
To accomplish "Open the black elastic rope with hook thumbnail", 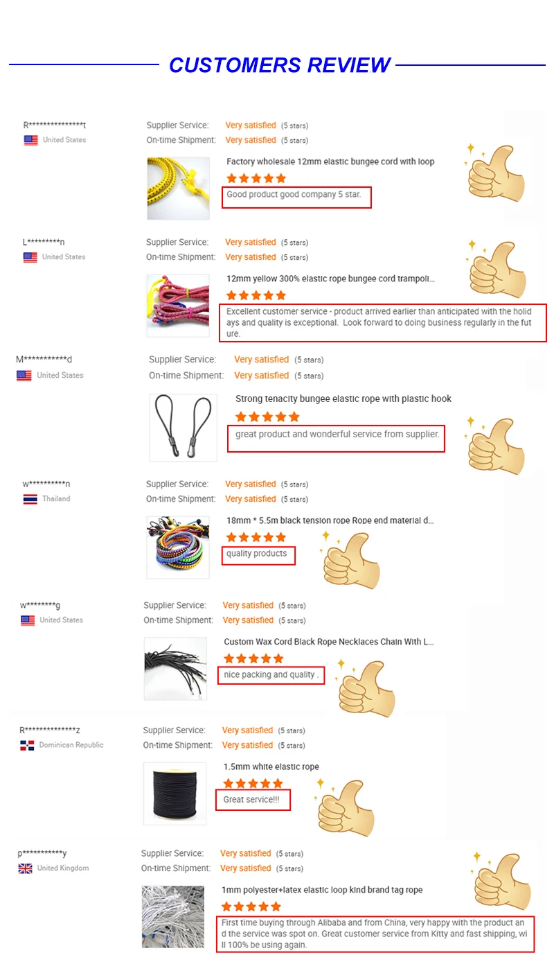I will pyautogui.click(x=184, y=428).
